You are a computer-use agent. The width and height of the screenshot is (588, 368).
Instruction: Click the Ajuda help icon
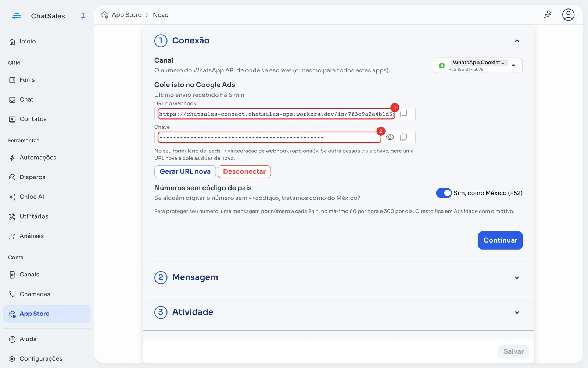(x=12, y=339)
